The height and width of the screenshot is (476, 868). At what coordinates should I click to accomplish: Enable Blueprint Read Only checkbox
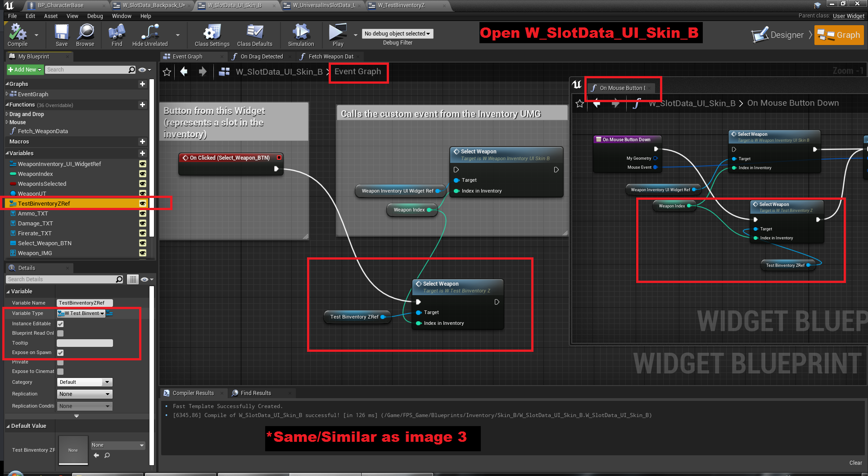60,333
